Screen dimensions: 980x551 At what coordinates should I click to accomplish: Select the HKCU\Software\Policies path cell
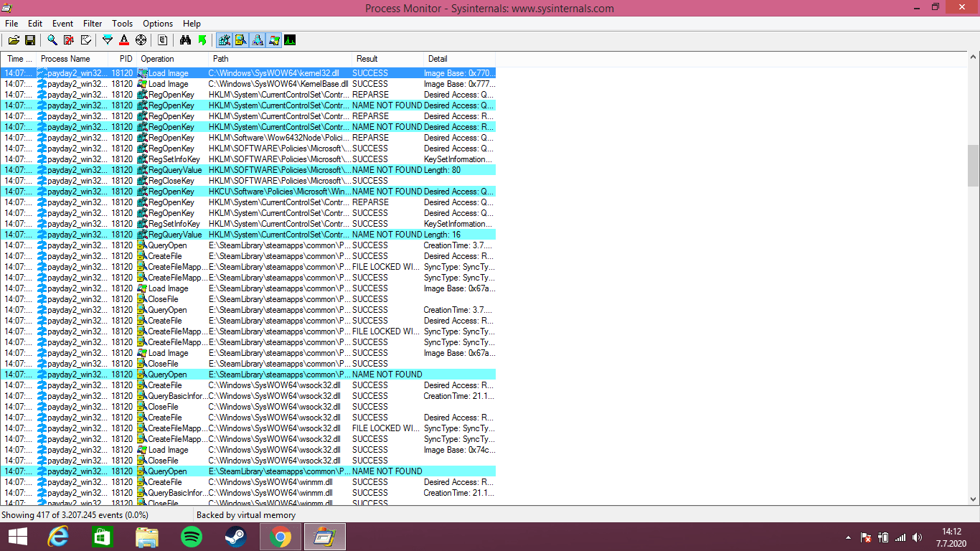[x=280, y=192]
